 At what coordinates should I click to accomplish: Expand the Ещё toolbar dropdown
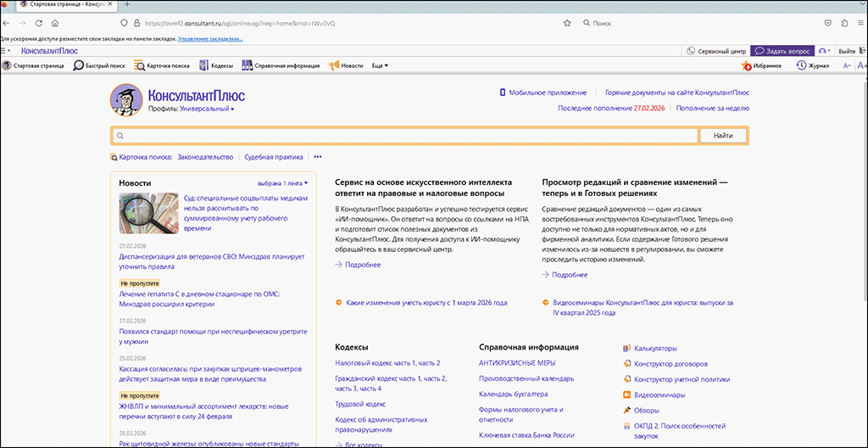tap(380, 65)
